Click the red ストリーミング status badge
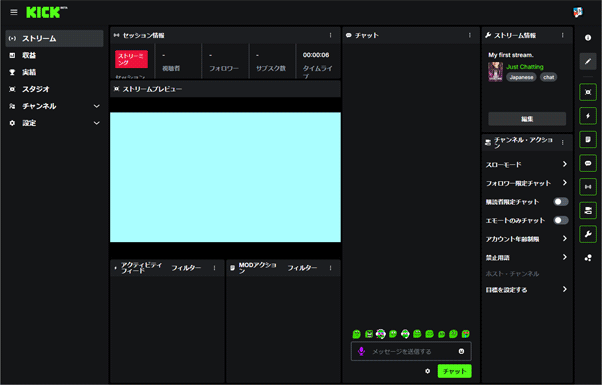 pyautogui.click(x=131, y=59)
